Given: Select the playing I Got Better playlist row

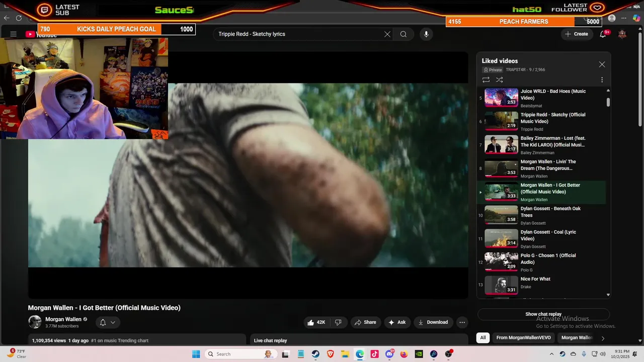Looking at the screenshot, I should click(x=542, y=192).
